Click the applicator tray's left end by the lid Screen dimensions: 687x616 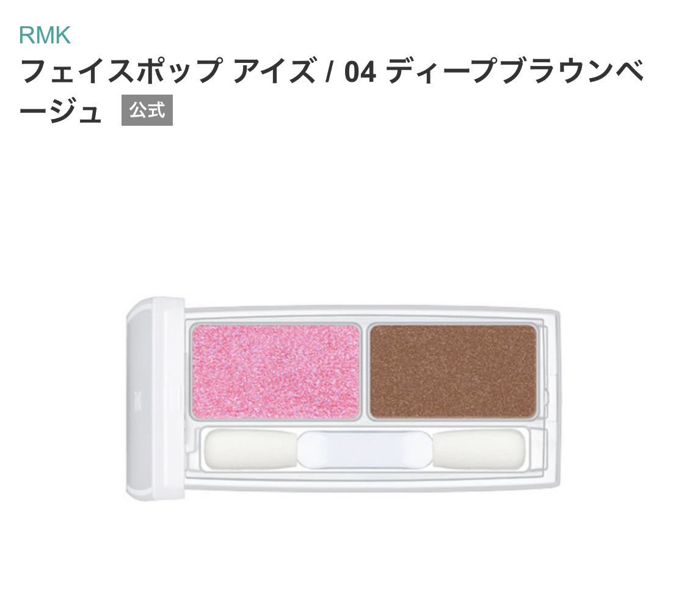pyautogui.click(x=195, y=449)
